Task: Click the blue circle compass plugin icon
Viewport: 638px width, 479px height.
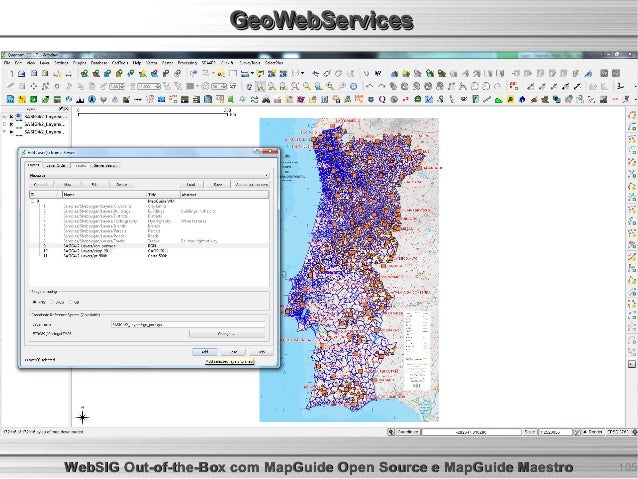Action: pyautogui.click(x=92, y=99)
